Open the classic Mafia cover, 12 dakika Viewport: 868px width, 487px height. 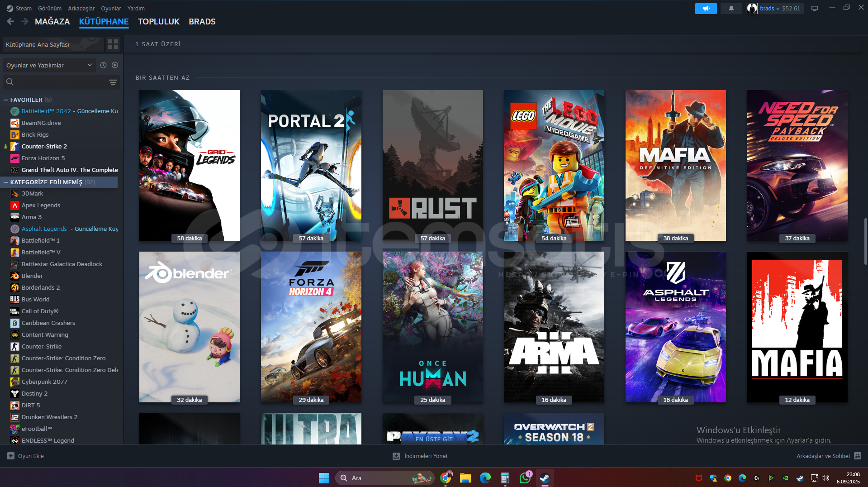click(x=797, y=327)
